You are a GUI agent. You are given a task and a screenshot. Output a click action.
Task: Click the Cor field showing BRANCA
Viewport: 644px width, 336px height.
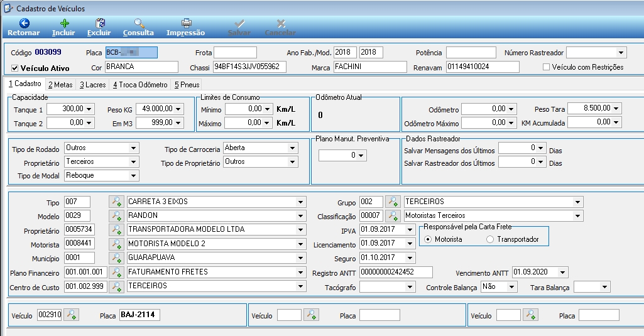[142, 67]
